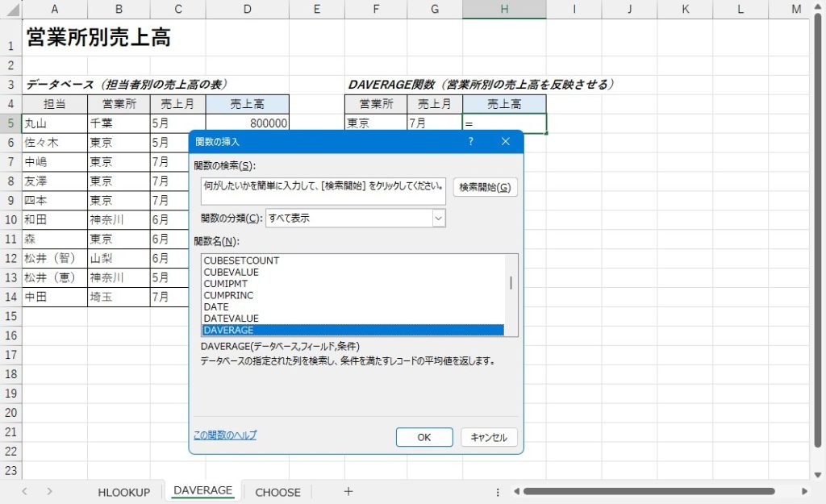Click next sheet navigation arrow
This screenshot has height=504, width=826.
click(50, 491)
